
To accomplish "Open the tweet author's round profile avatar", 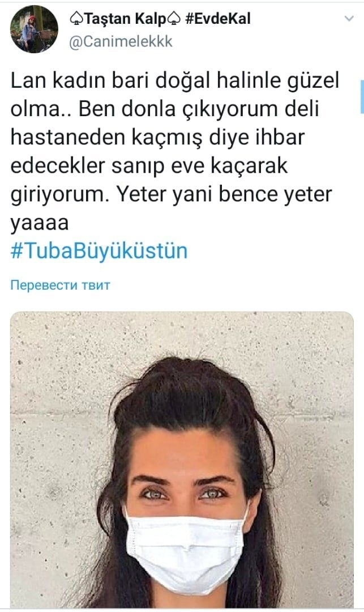I will (34, 29).
